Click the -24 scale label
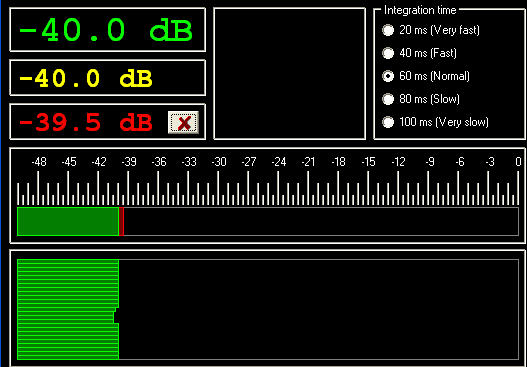The image size is (527, 367). [279, 162]
